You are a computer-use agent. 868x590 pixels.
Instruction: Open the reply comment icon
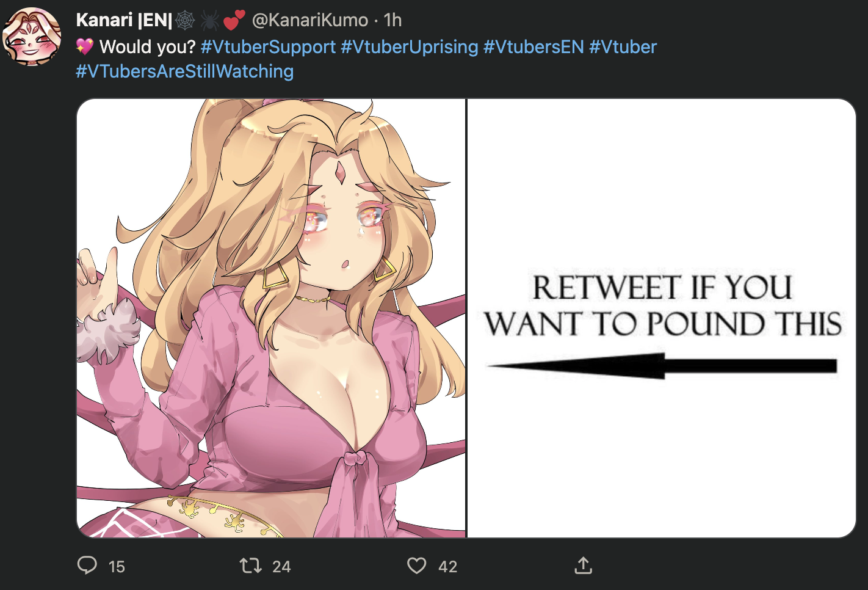click(x=87, y=566)
